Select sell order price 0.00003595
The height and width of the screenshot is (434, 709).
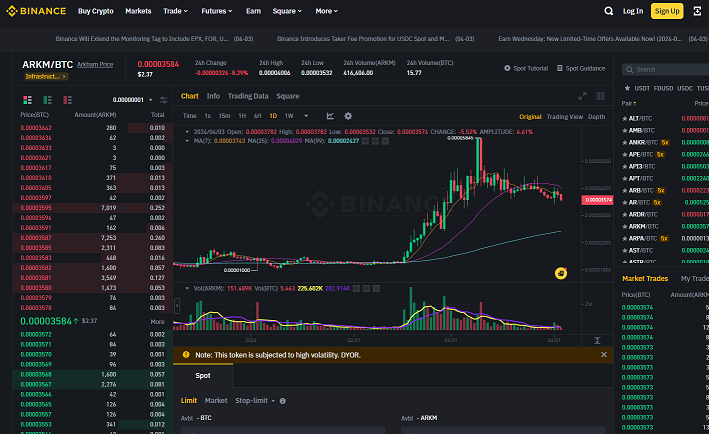tap(36, 208)
